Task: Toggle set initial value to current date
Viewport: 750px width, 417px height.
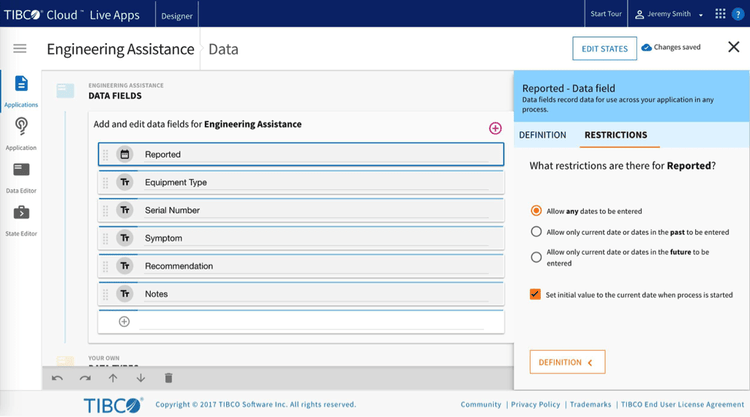Action: click(535, 295)
